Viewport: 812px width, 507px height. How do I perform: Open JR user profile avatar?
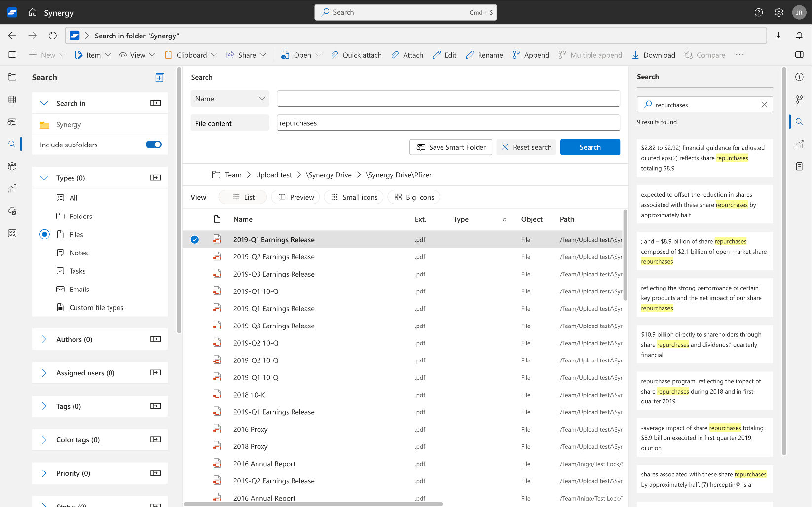point(799,12)
